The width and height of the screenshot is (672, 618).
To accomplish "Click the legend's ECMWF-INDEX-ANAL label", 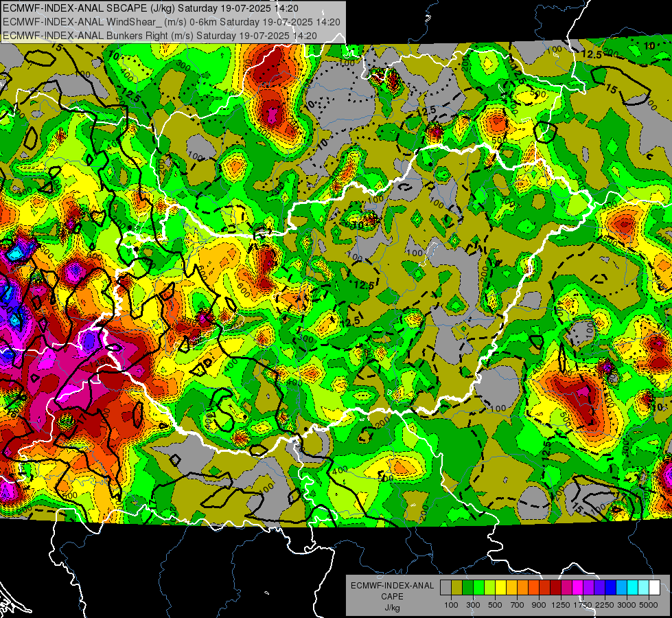I will (392, 586).
